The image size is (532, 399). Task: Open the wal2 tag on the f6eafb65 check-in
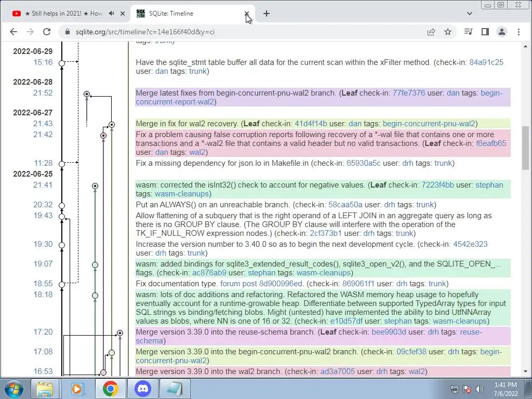click(x=197, y=152)
